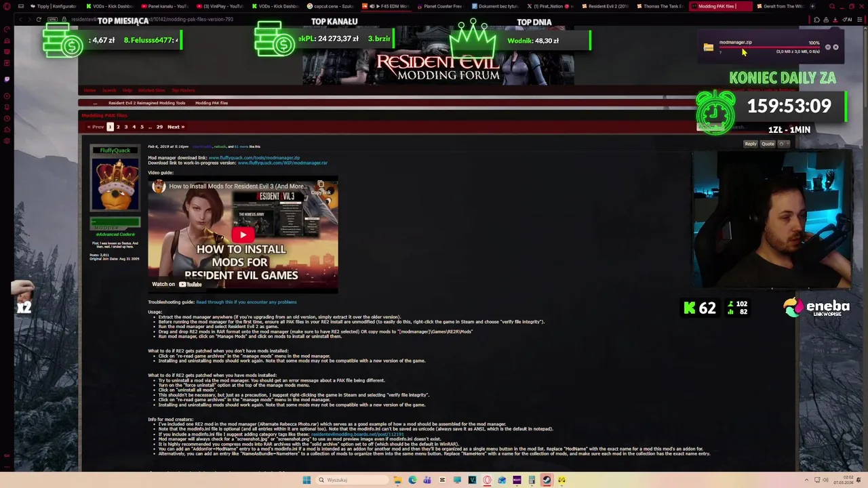Go to thread page 5
The height and width of the screenshot is (488, 868).
(x=142, y=127)
